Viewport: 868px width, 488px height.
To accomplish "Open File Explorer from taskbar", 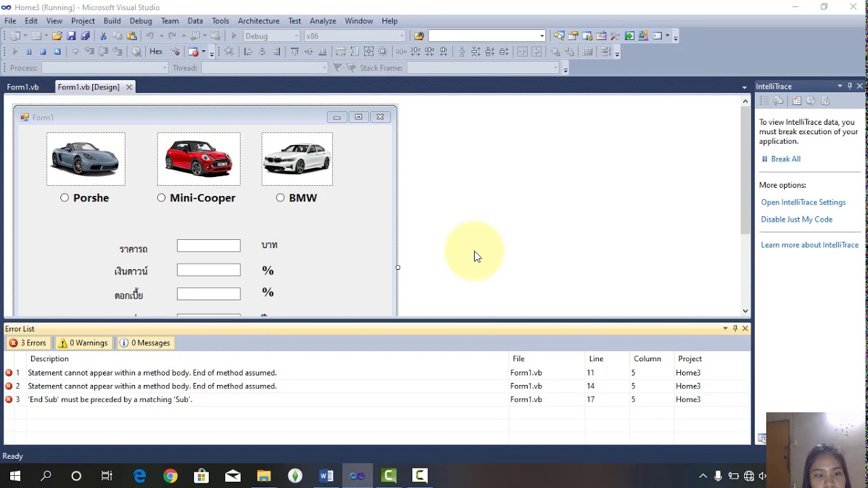I will click(x=264, y=476).
